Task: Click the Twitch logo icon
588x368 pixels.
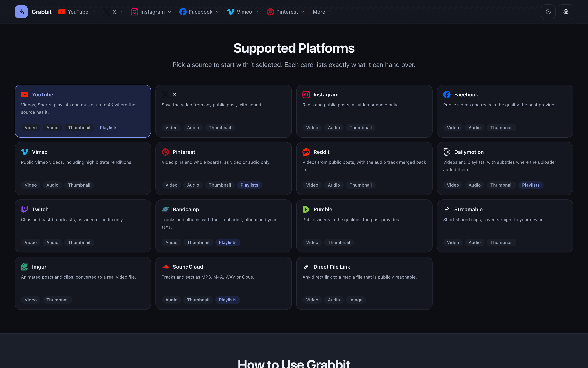Action: 25,209
